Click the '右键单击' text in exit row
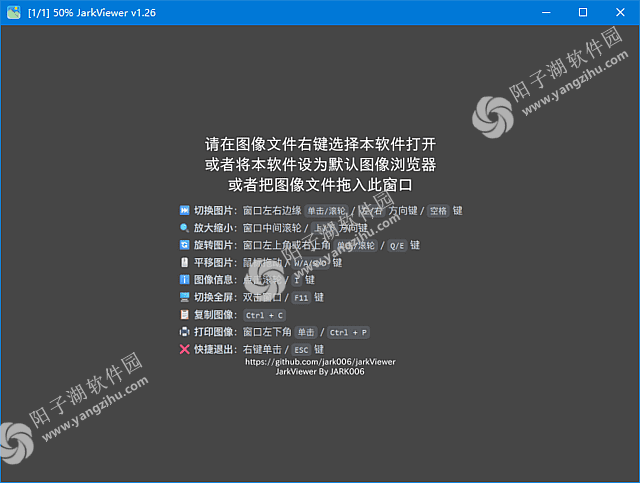Screen dimensions: 640x483 [x=262, y=349]
